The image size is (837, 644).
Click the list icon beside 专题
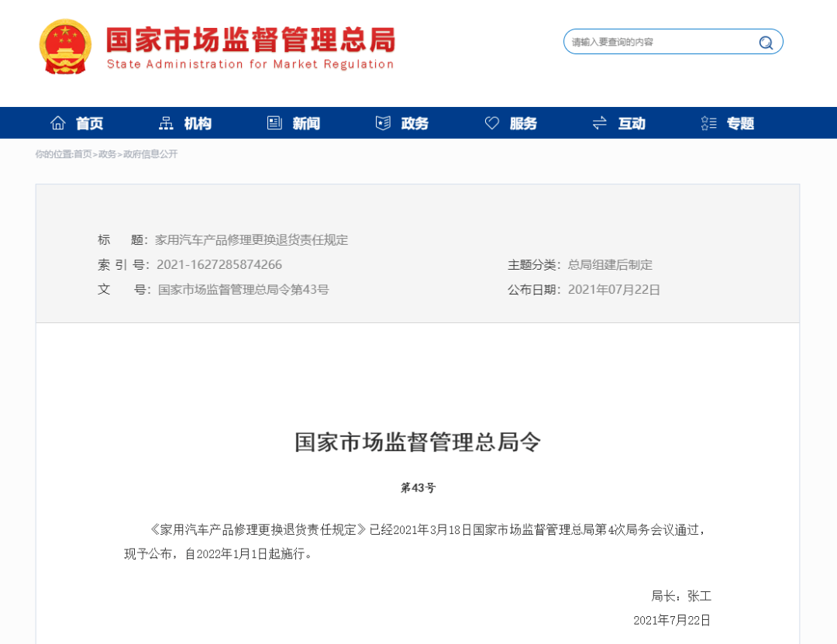(x=708, y=123)
